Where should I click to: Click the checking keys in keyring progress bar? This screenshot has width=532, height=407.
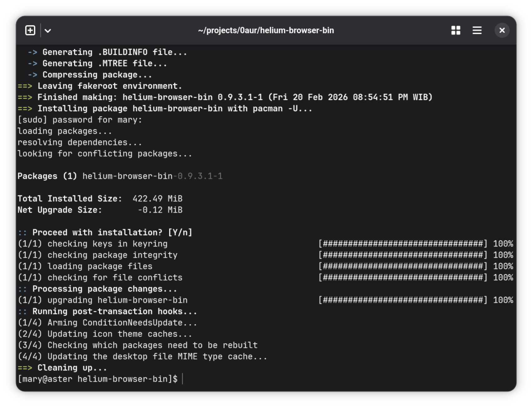(x=403, y=244)
